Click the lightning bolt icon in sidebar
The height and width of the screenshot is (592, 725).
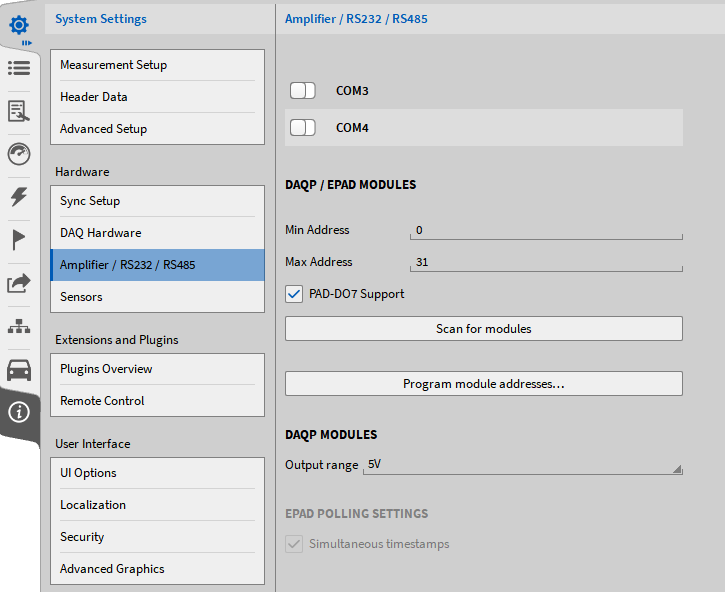19,197
